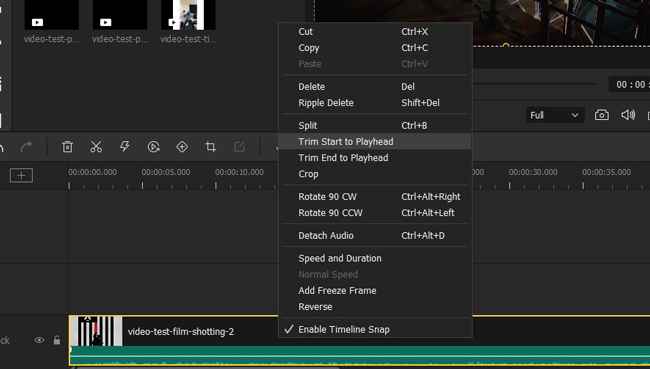
Task: Take a snapshot with the camera icon
Action: (601, 115)
